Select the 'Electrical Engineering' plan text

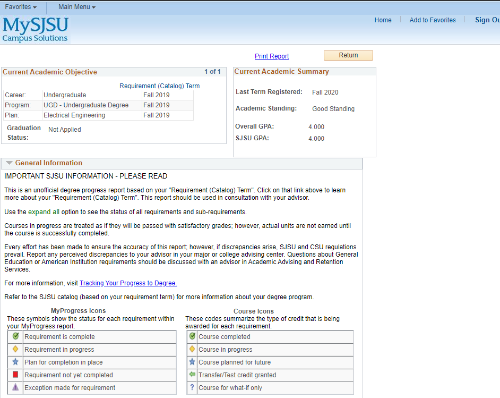tap(74, 115)
